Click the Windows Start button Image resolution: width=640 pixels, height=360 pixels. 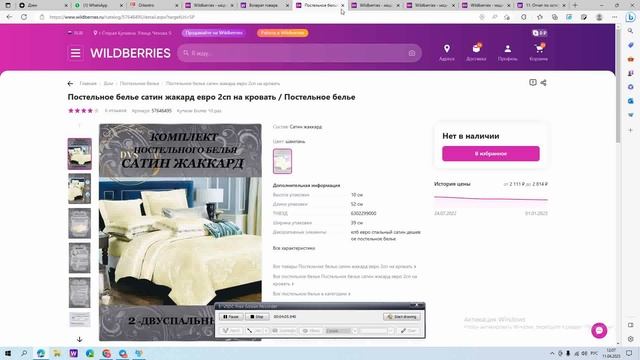tap(7, 353)
